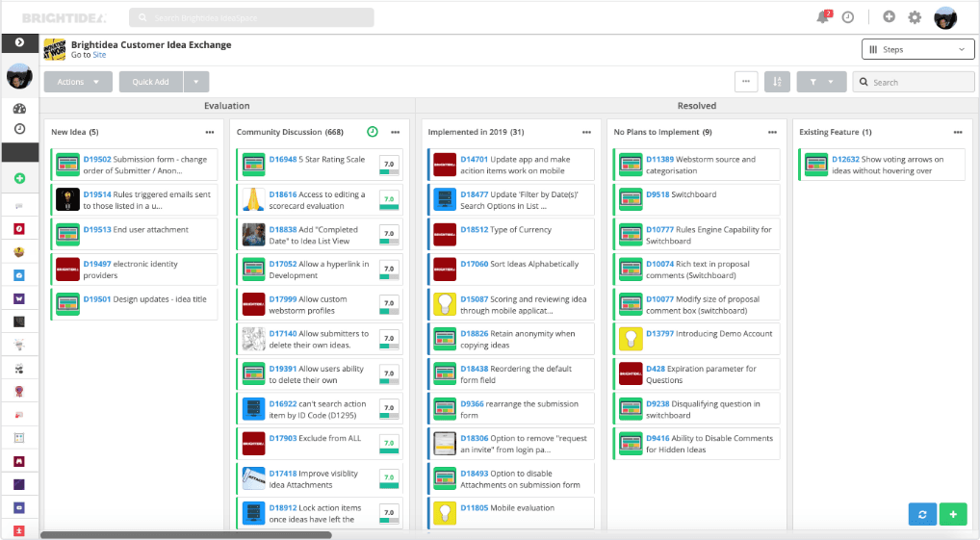Expand sidebar with arrow toggle
The width and height of the screenshot is (980, 540).
click(x=19, y=42)
